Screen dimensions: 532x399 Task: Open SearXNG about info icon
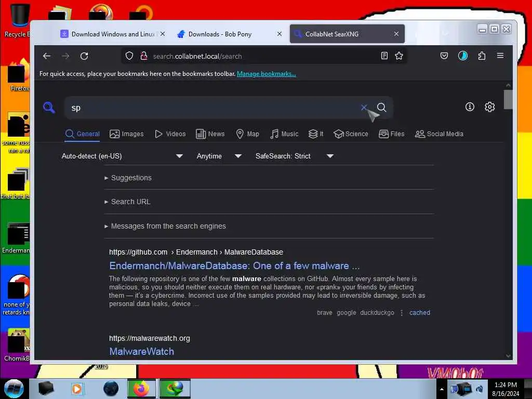click(470, 107)
